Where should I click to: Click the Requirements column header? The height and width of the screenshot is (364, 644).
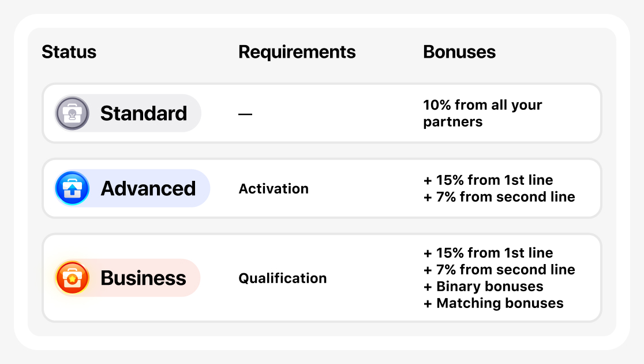pyautogui.click(x=297, y=52)
